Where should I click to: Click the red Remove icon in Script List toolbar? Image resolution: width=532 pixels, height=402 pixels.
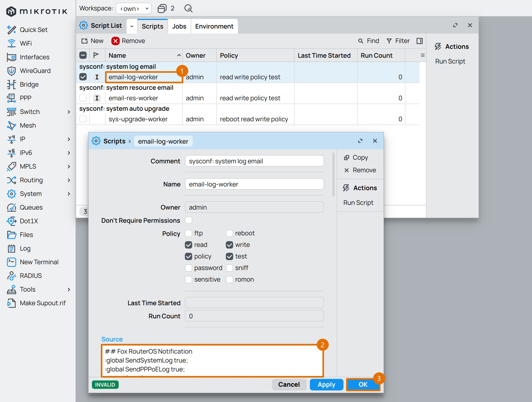click(x=115, y=41)
